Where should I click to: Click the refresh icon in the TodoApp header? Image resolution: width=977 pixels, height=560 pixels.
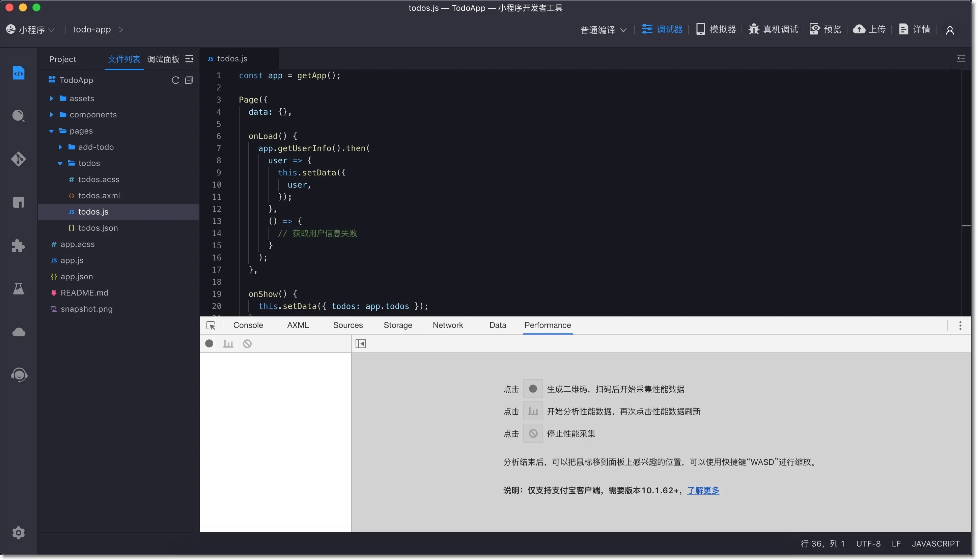coord(175,80)
